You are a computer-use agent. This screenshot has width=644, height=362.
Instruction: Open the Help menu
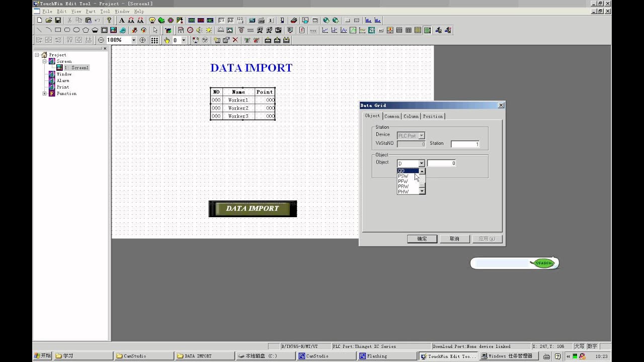[139, 11]
